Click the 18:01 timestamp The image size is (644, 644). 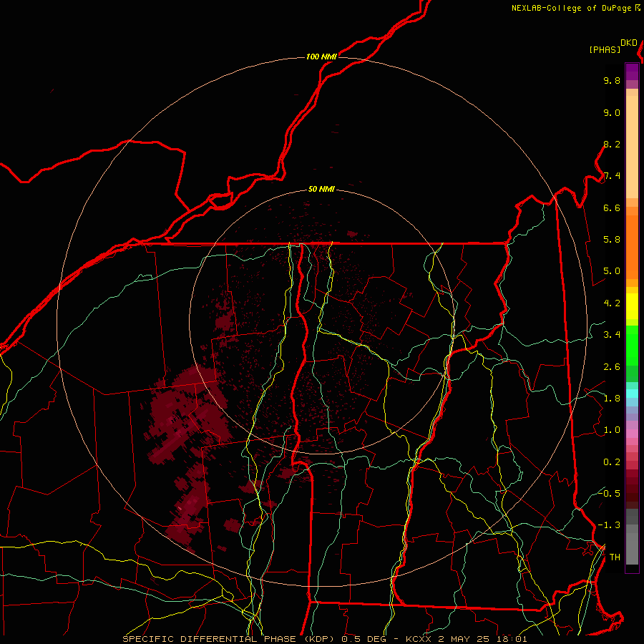(514, 639)
